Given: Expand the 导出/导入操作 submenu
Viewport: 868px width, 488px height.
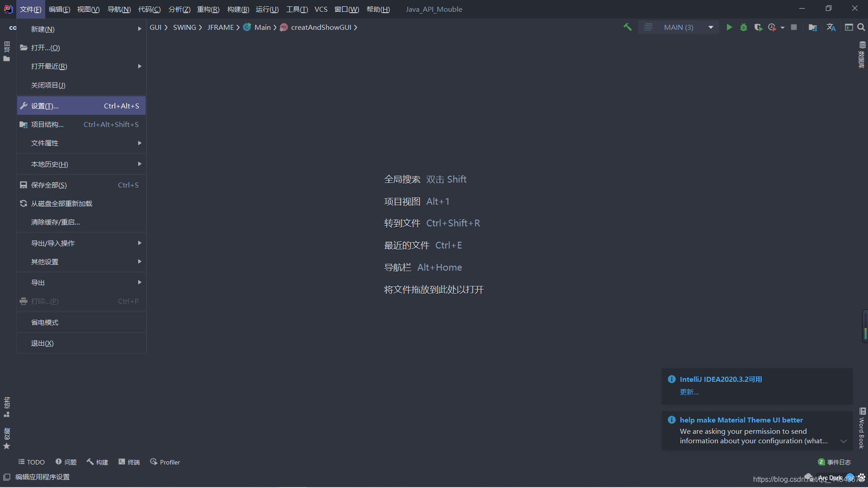Looking at the screenshot, I should click(x=81, y=243).
